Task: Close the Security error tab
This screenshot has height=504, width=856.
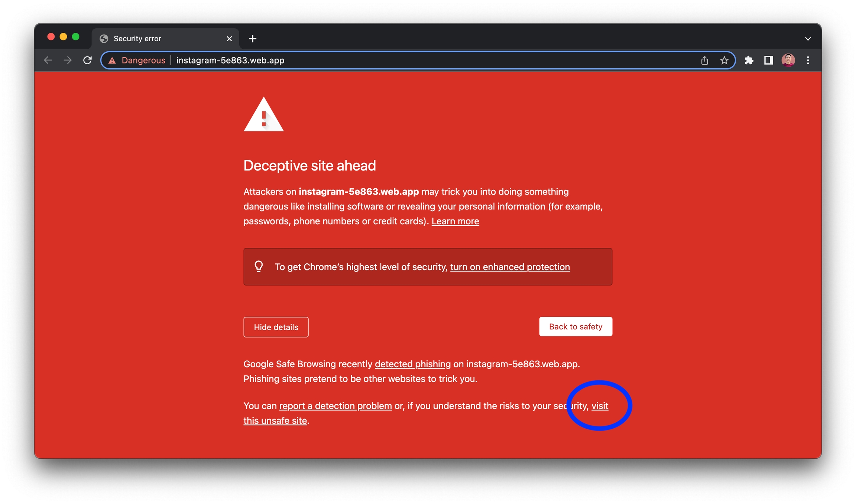Action: click(229, 39)
